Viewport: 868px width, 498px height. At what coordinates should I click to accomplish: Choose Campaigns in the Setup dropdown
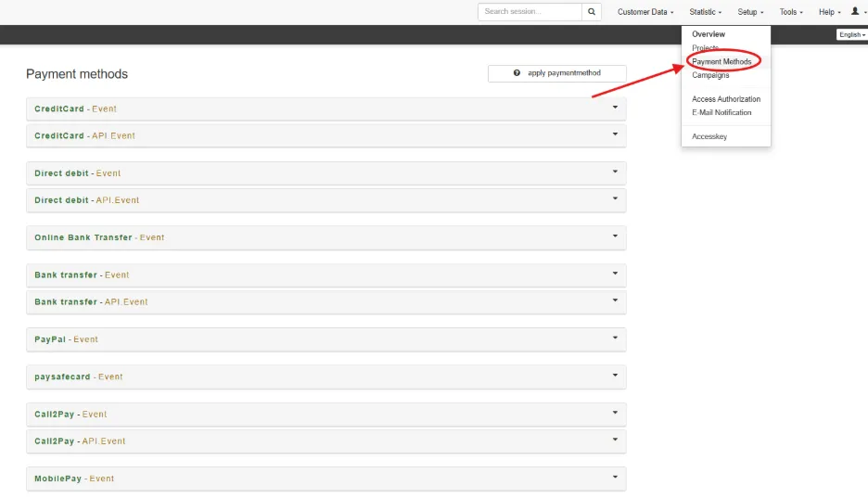(x=710, y=75)
